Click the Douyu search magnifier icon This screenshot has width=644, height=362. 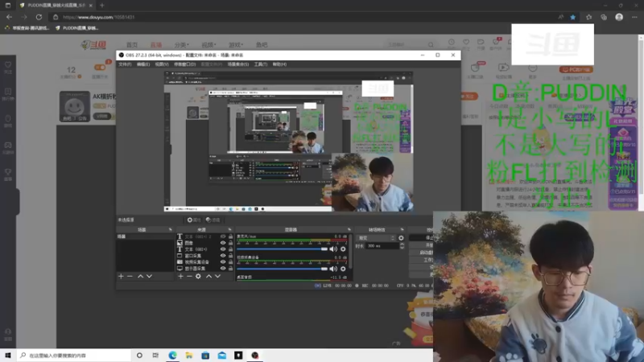point(431,45)
